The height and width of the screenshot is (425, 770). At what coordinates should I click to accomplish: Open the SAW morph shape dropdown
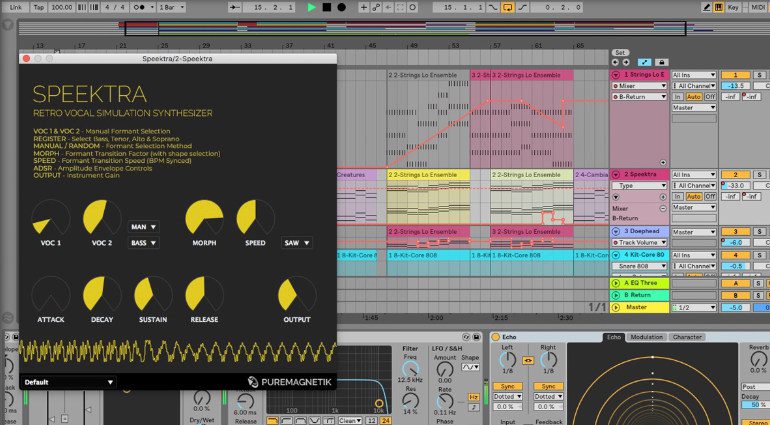296,243
